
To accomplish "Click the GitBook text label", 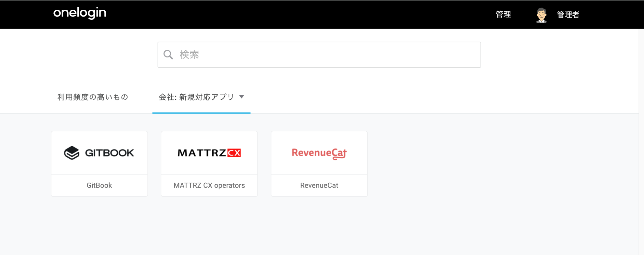I will pyautogui.click(x=99, y=185).
